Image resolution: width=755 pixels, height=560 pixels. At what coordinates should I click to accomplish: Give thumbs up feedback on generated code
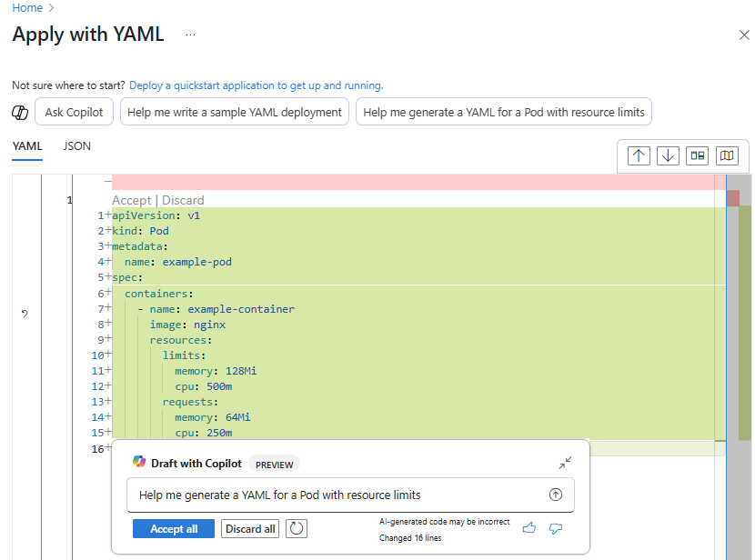(529, 528)
